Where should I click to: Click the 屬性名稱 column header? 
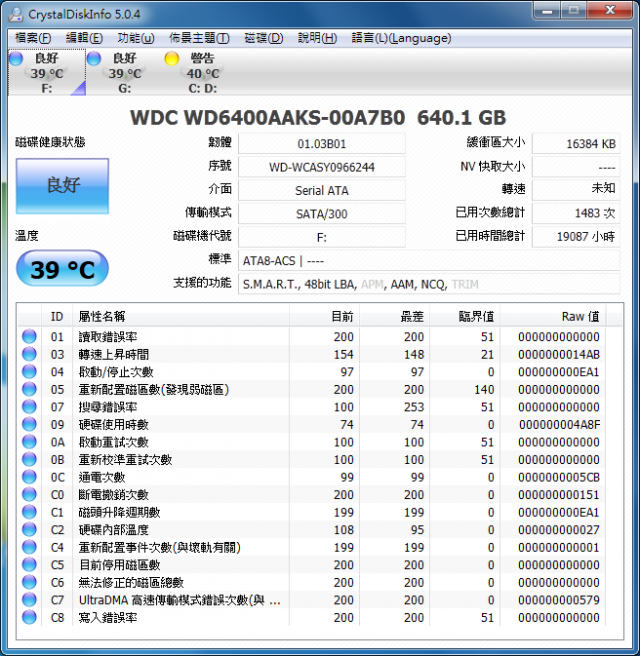[181, 316]
